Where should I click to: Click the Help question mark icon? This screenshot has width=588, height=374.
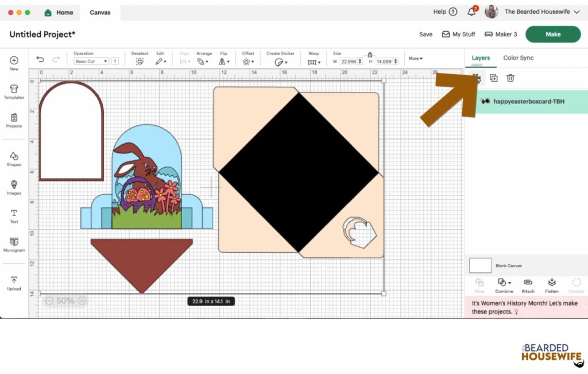pos(453,11)
